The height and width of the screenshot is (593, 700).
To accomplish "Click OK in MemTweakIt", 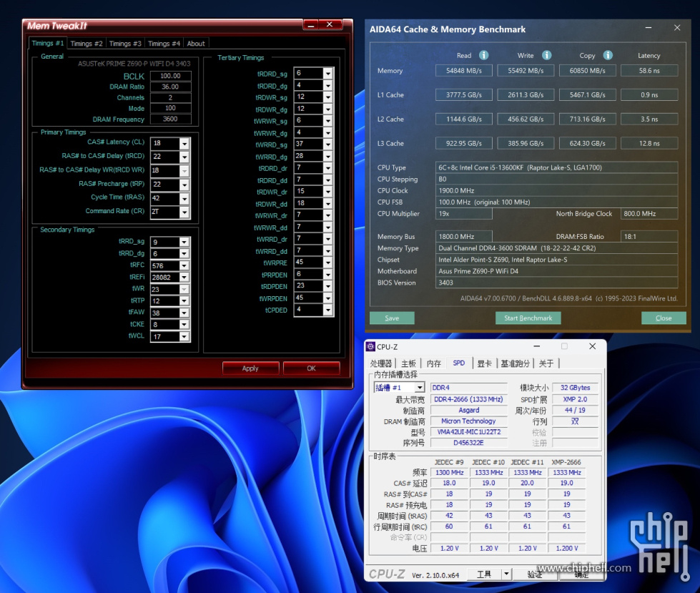I will [x=311, y=368].
